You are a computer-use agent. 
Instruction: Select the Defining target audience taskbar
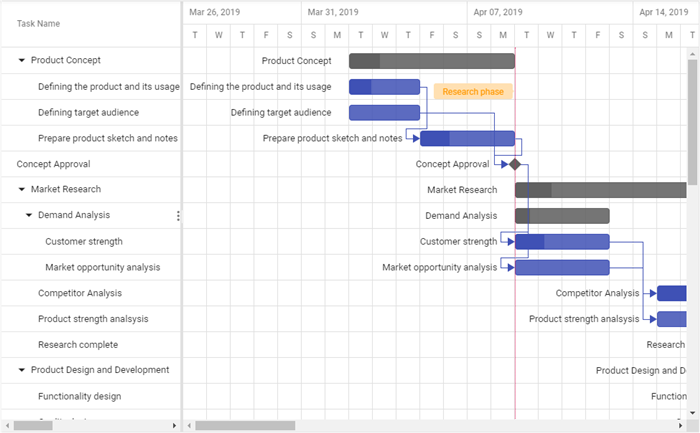(384, 113)
